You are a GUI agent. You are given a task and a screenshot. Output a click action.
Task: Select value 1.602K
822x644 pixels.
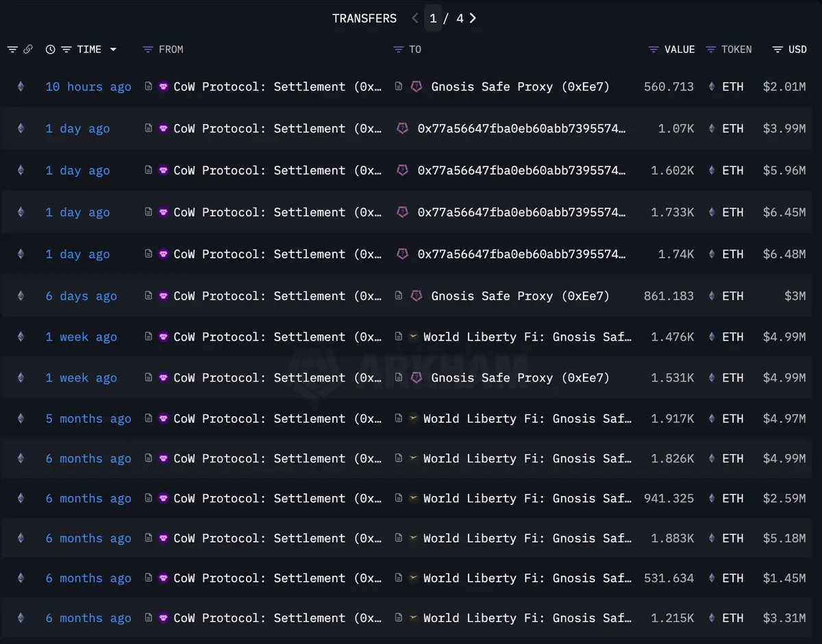pos(672,171)
